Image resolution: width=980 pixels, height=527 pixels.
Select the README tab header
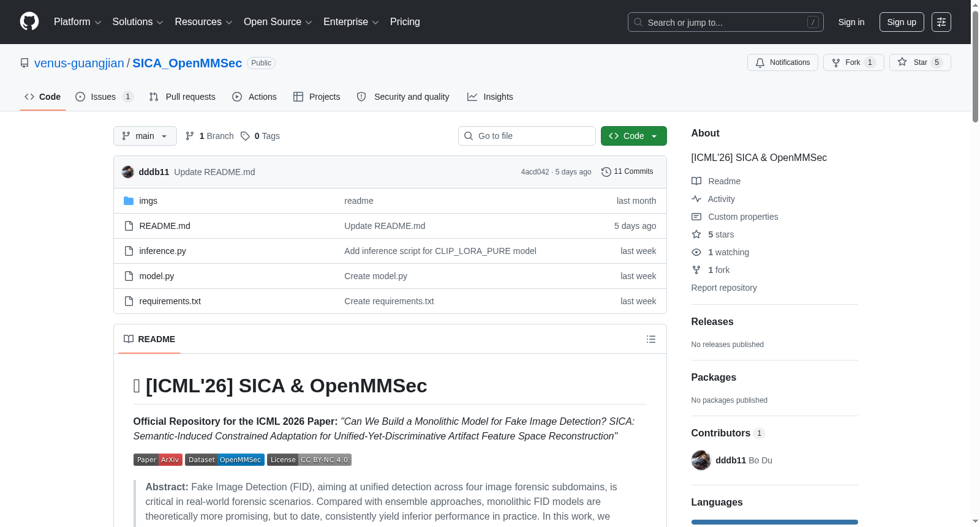point(149,339)
